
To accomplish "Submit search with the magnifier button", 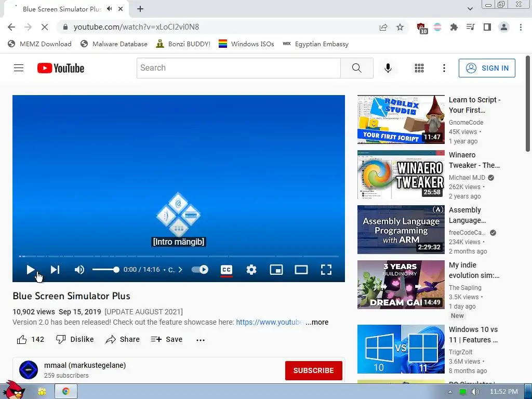I will pos(356,68).
